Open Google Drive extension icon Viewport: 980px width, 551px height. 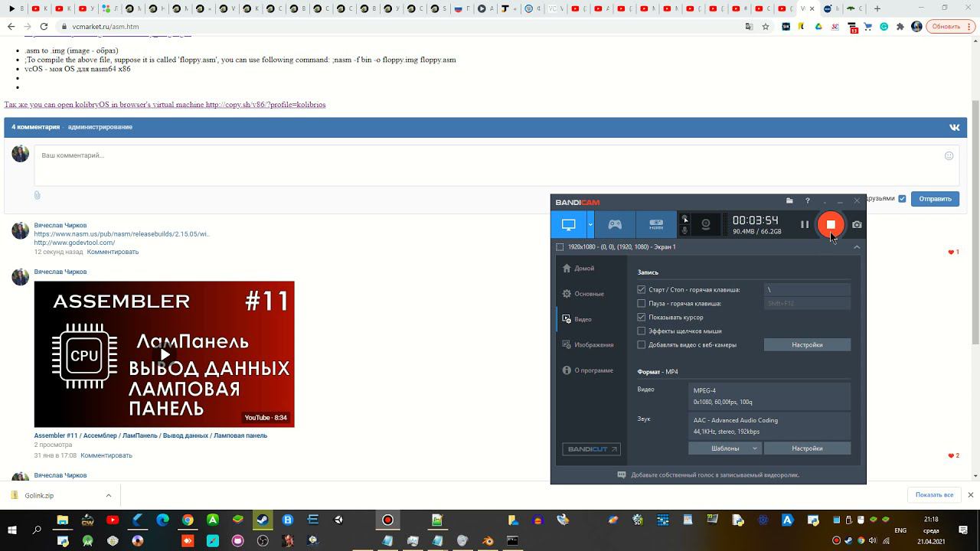click(818, 27)
